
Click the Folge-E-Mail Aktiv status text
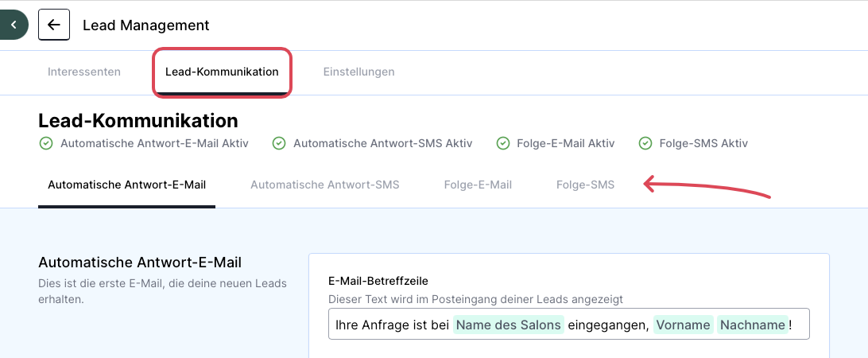click(566, 143)
